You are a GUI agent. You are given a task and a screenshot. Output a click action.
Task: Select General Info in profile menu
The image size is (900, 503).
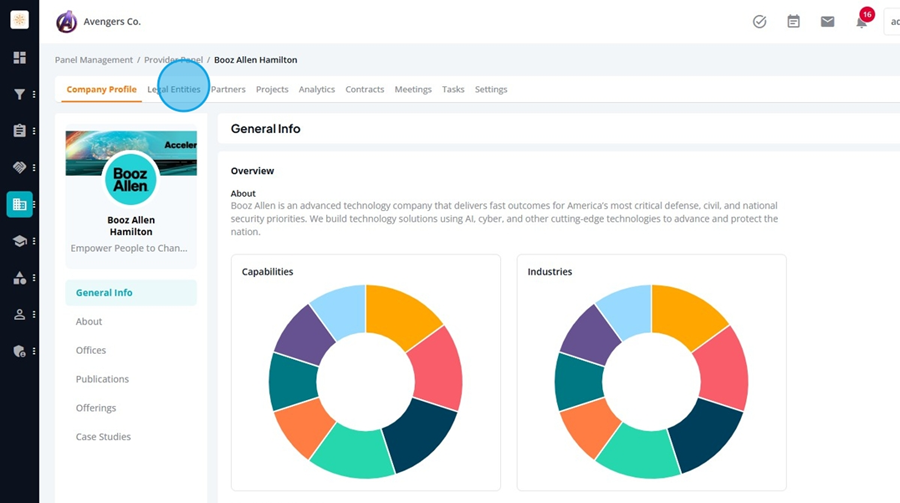pos(131,293)
